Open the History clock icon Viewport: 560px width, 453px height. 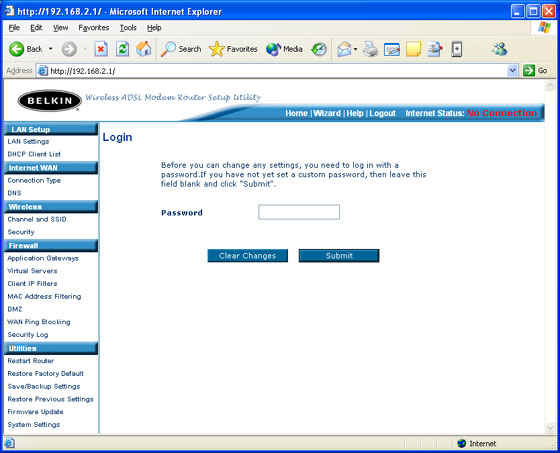319,49
